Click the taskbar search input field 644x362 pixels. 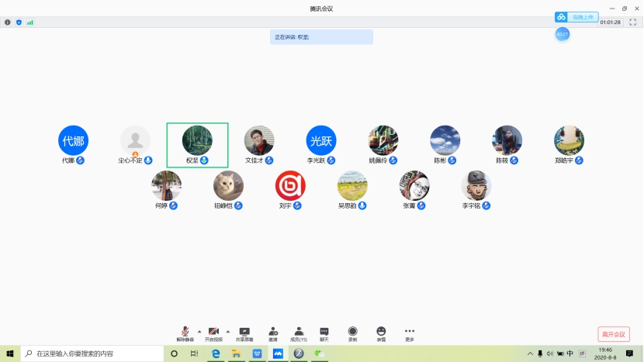click(x=92, y=353)
